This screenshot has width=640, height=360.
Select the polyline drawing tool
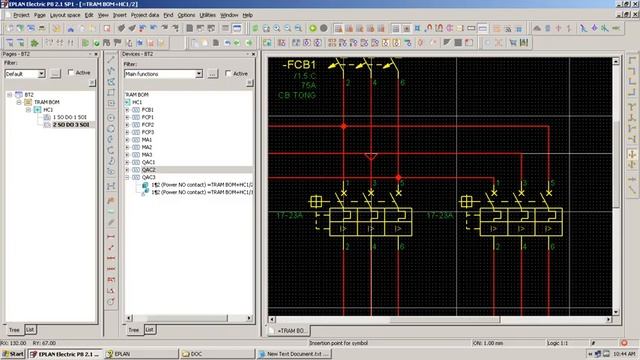point(111,71)
